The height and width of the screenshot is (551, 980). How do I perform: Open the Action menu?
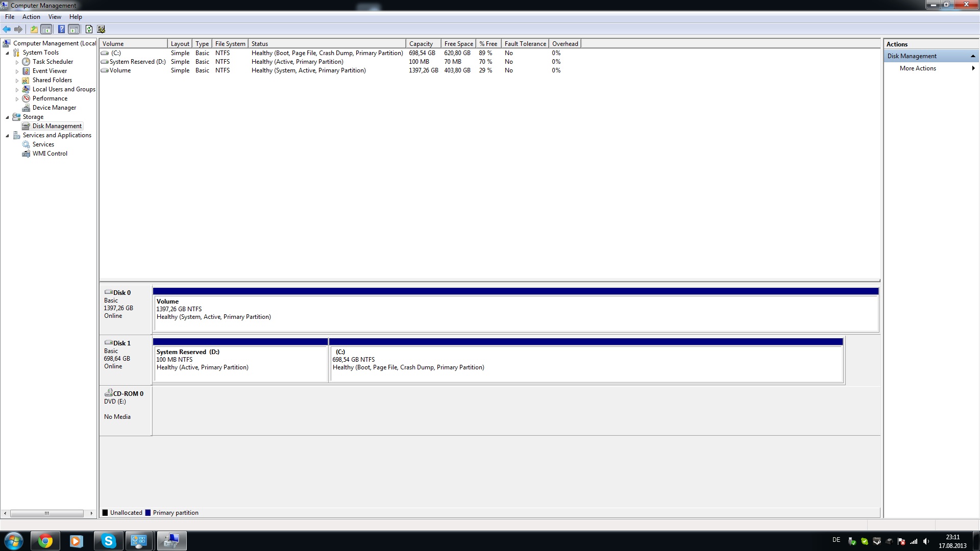pos(31,17)
